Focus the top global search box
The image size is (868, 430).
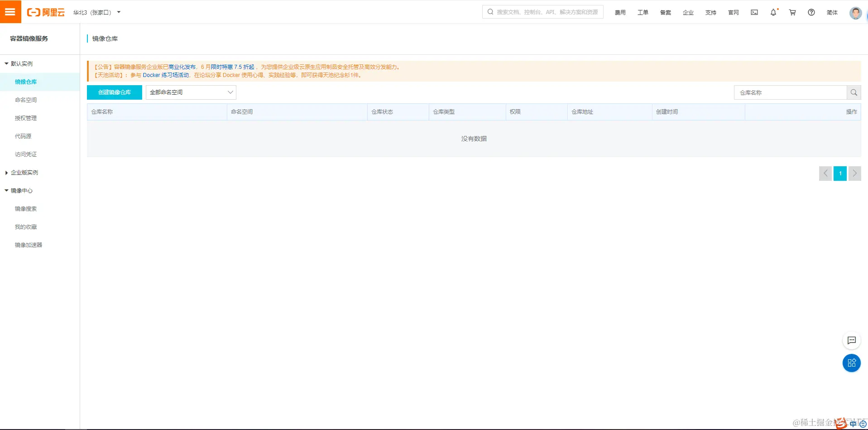point(543,12)
